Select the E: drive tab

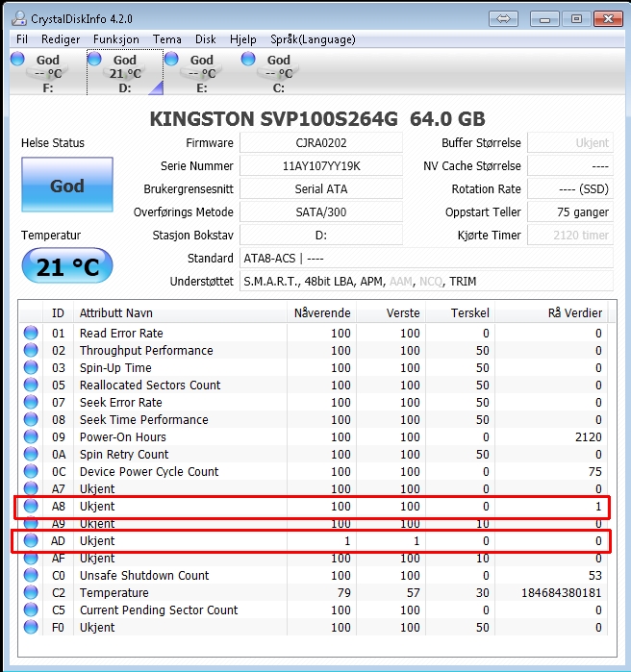[202, 72]
